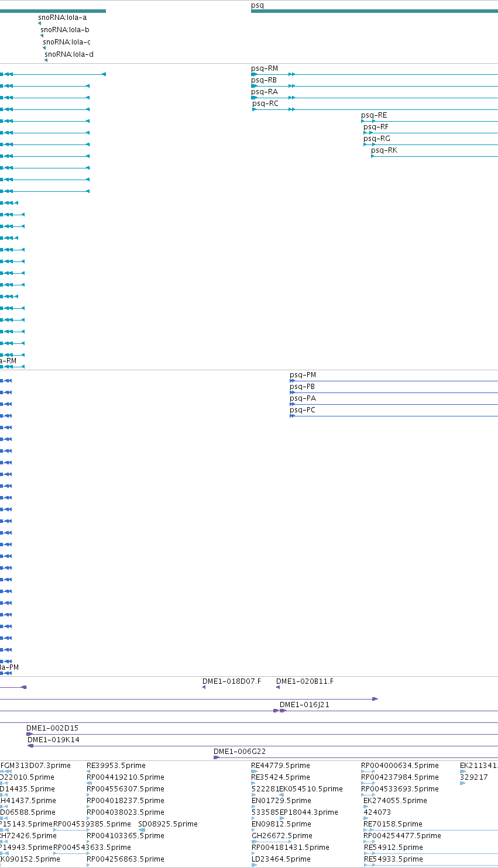The image size is (498, 868).
Task: Select the psq-PM protein label
Action: point(303,375)
